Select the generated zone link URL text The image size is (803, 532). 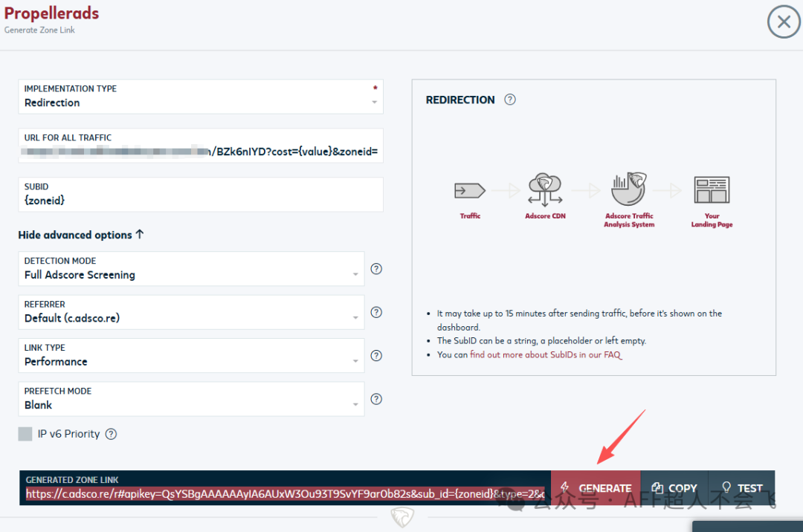click(286, 494)
